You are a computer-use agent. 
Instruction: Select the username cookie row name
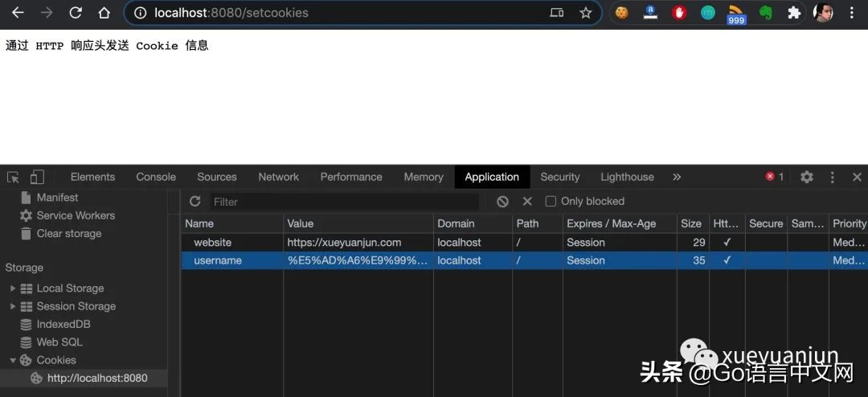click(218, 261)
